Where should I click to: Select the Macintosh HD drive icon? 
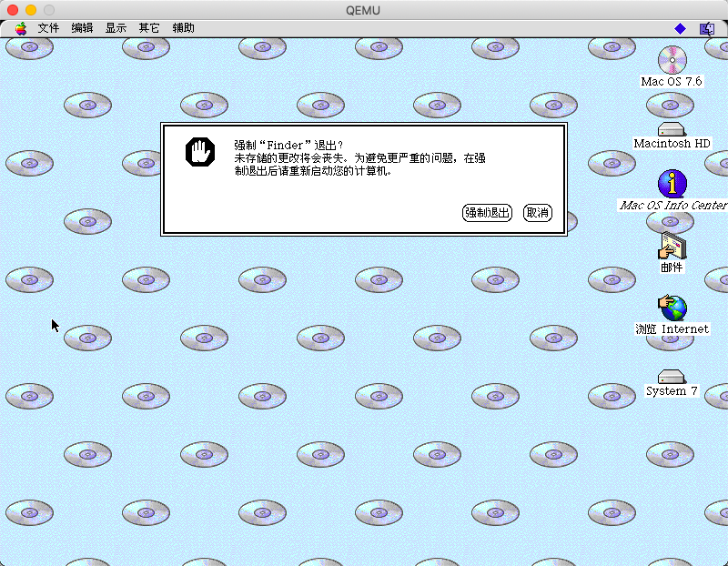click(672, 129)
